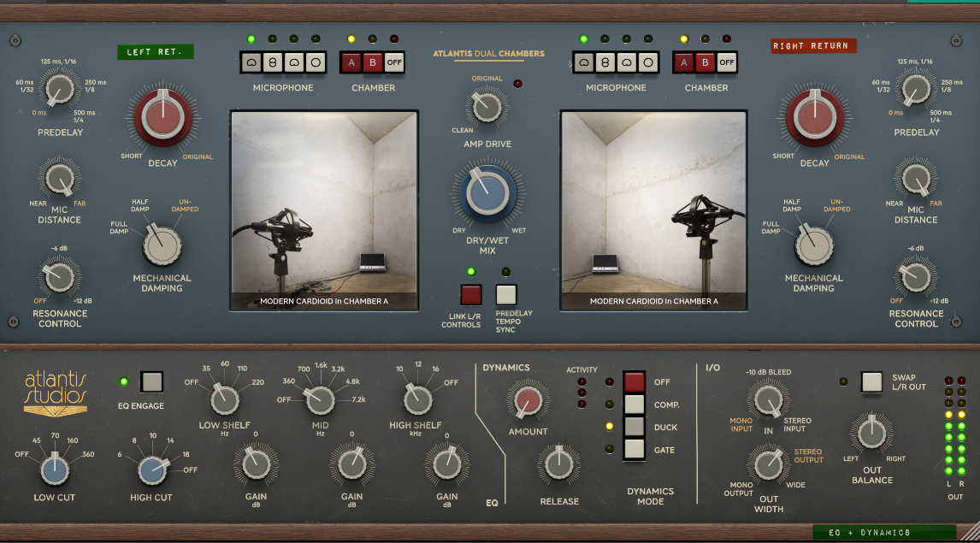Select DUCK in Dynamics Mode

click(x=634, y=427)
